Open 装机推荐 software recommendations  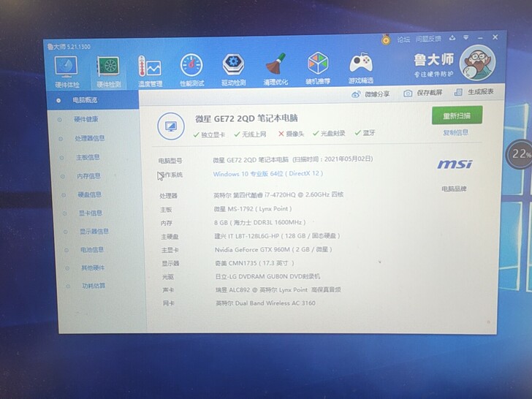coord(318,68)
